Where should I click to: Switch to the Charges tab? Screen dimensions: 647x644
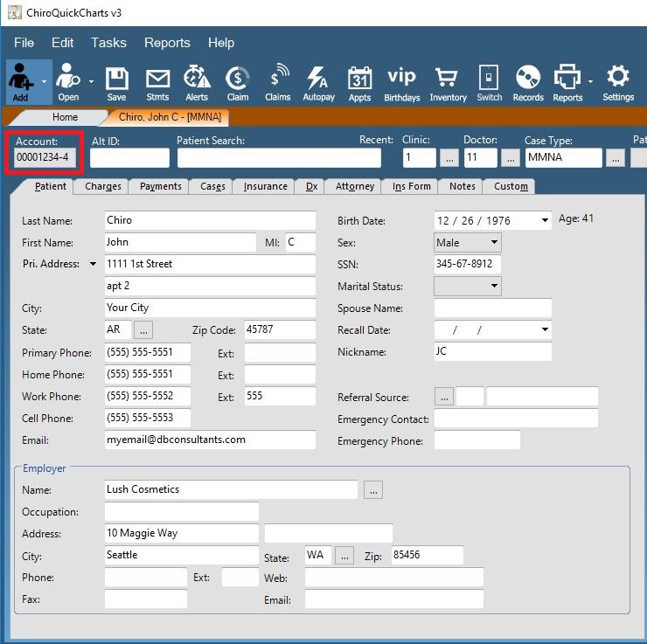(103, 186)
